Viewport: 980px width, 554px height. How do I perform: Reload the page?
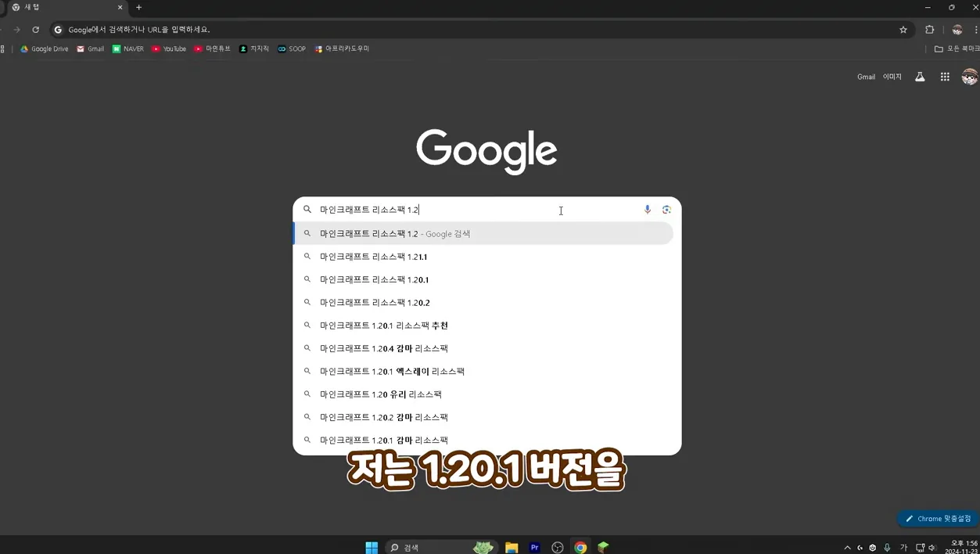tap(35, 30)
